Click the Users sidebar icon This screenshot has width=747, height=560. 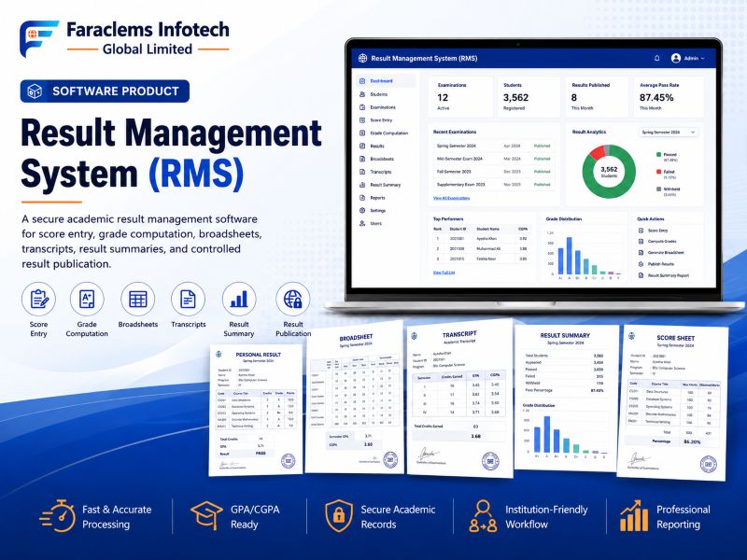coord(362,223)
